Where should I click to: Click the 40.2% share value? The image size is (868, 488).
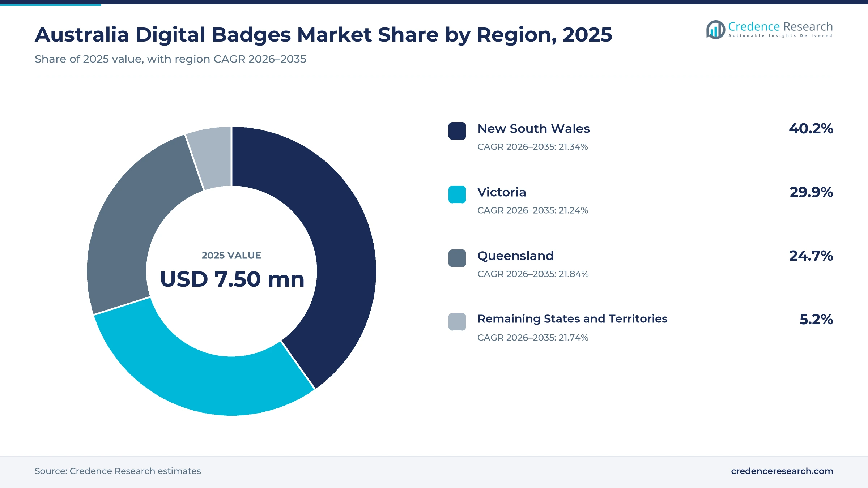pos(811,129)
